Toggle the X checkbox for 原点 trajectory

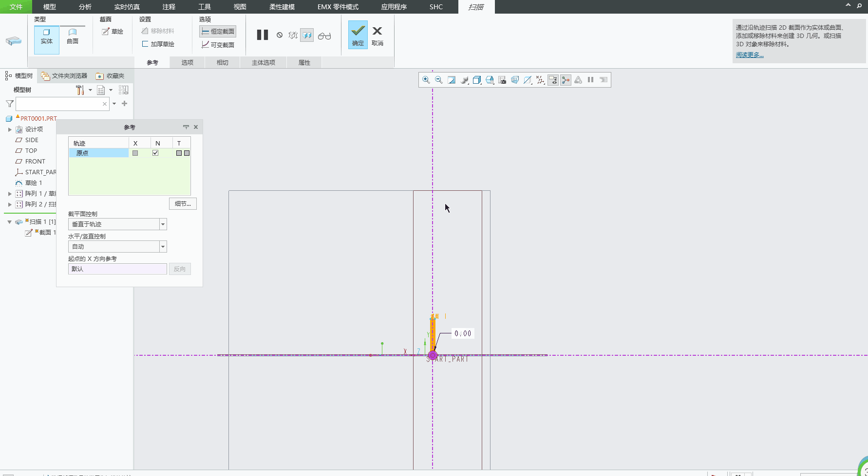pyautogui.click(x=135, y=153)
